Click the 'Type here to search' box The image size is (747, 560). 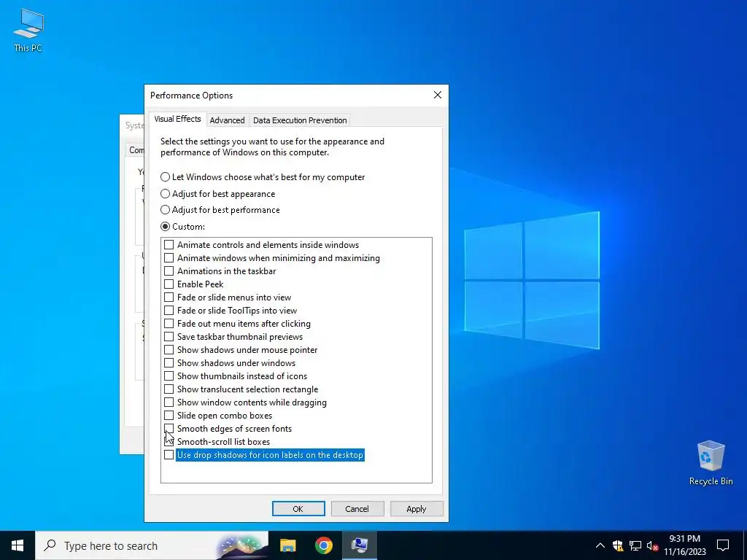pos(152,545)
